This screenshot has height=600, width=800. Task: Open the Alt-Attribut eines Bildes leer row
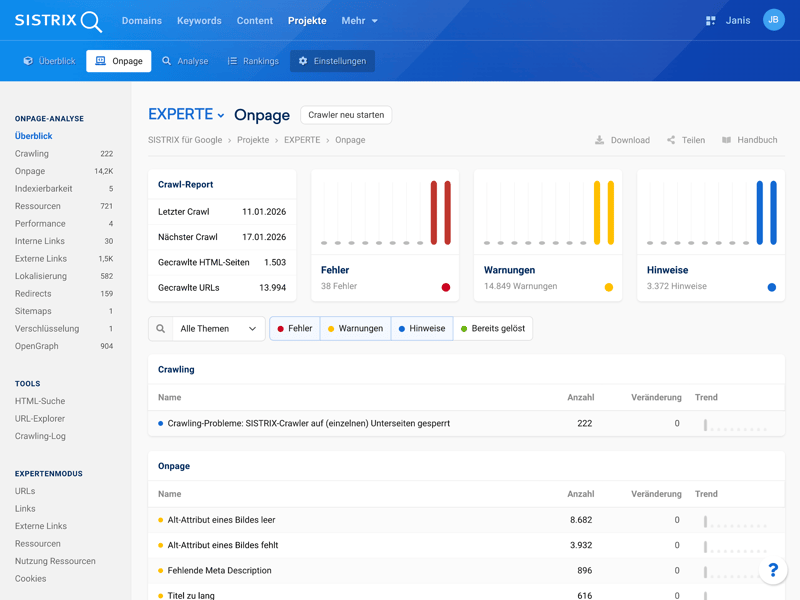tap(221, 520)
